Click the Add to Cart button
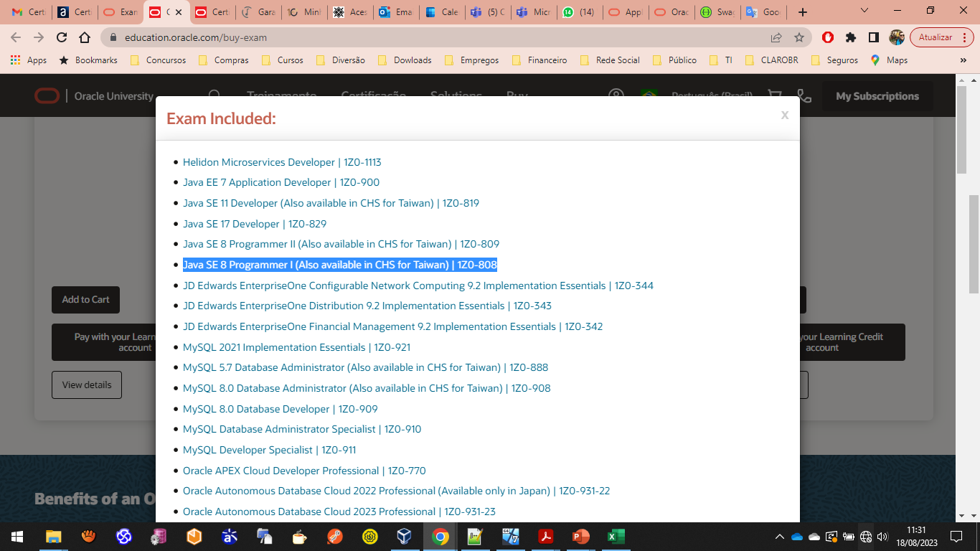 click(x=85, y=300)
